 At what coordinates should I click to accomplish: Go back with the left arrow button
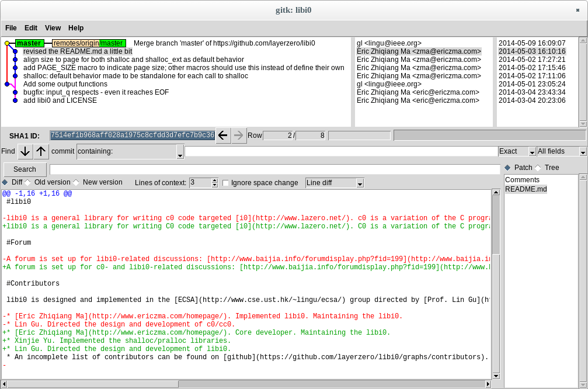point(223,136)
